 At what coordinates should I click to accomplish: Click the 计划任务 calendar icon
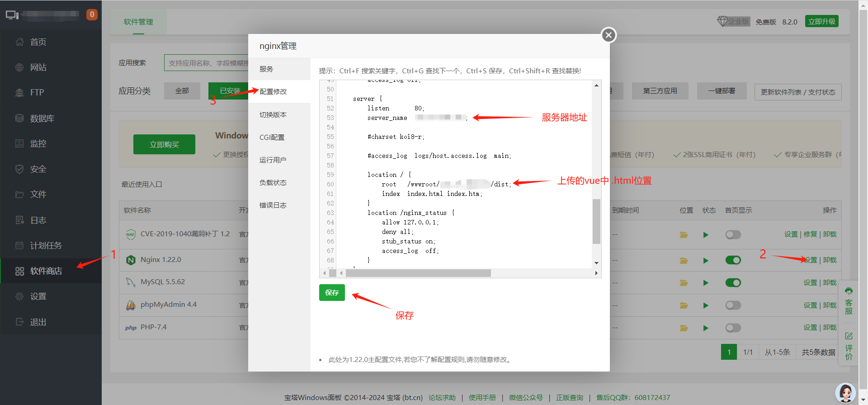tap(19, 245)
